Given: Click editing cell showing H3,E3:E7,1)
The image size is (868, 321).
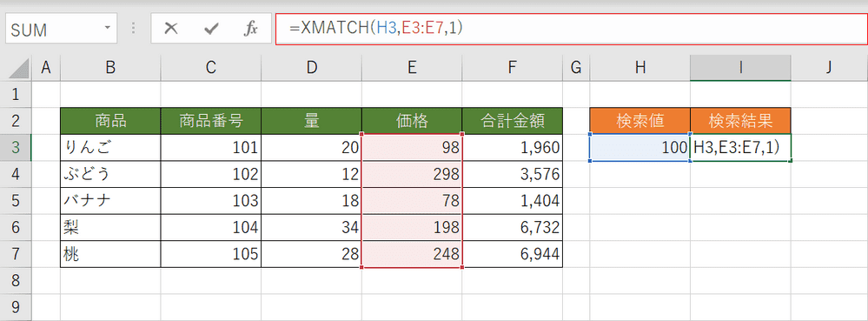Looking at the screenshot, I should tap(740, 148).
